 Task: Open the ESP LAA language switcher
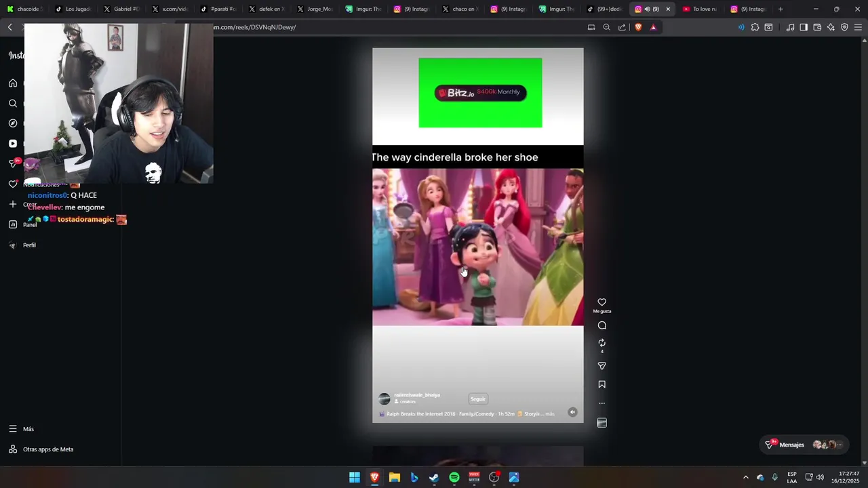pyautogui.click(x=791, y=477)
